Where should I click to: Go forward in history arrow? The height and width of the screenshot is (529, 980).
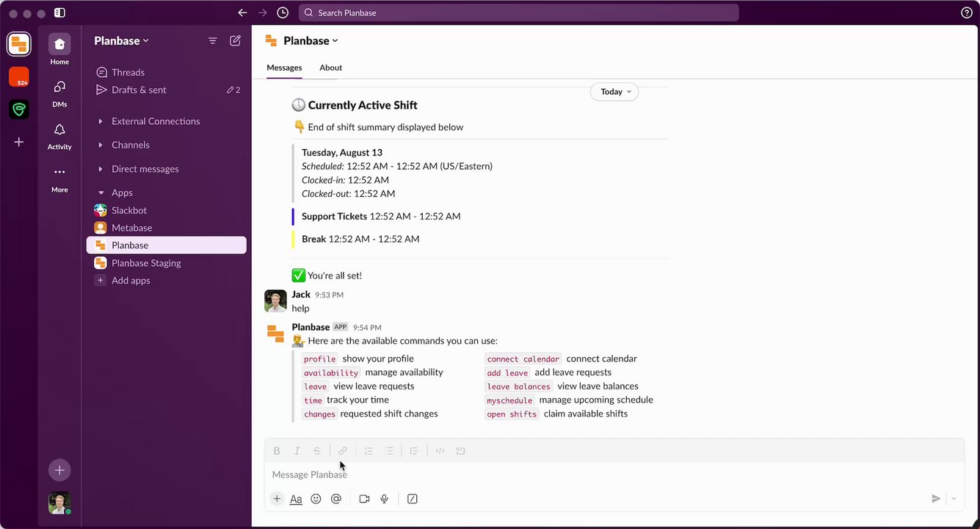pyautogui.click(x=263, y=12)
